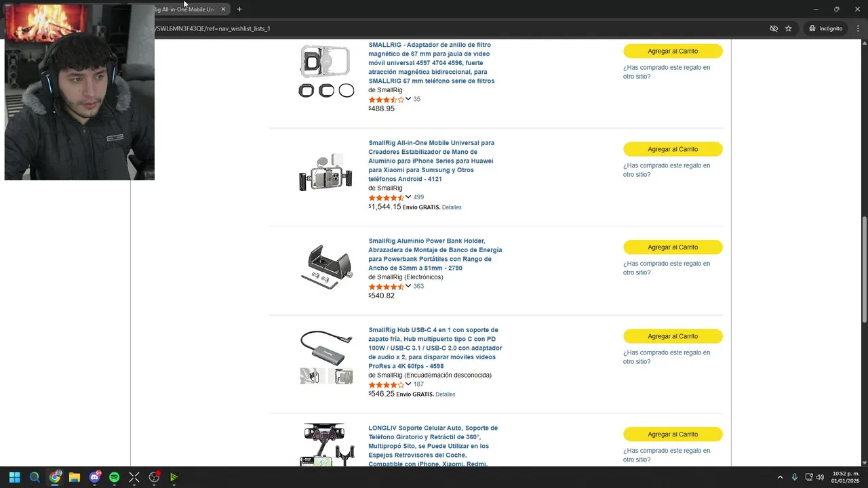Close the SmallRig All-in-One browser tab
Screen dimensions: 868x488
(x=223, y=9)
